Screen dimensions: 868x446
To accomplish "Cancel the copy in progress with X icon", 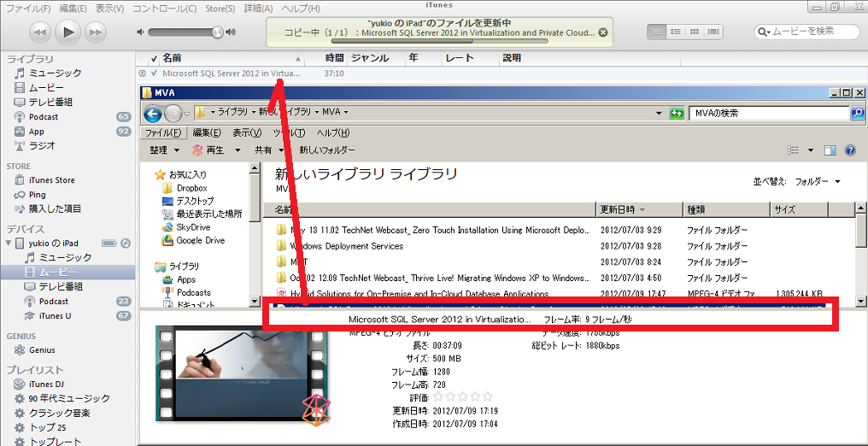I will [602, 33].
